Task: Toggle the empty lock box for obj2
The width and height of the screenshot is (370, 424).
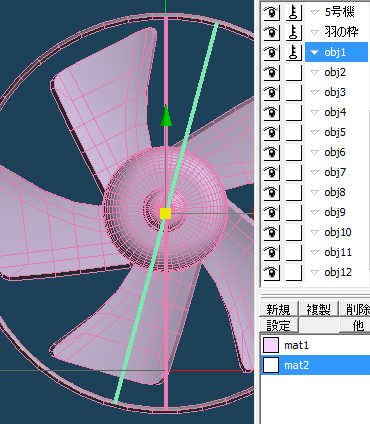Action: 294,72
